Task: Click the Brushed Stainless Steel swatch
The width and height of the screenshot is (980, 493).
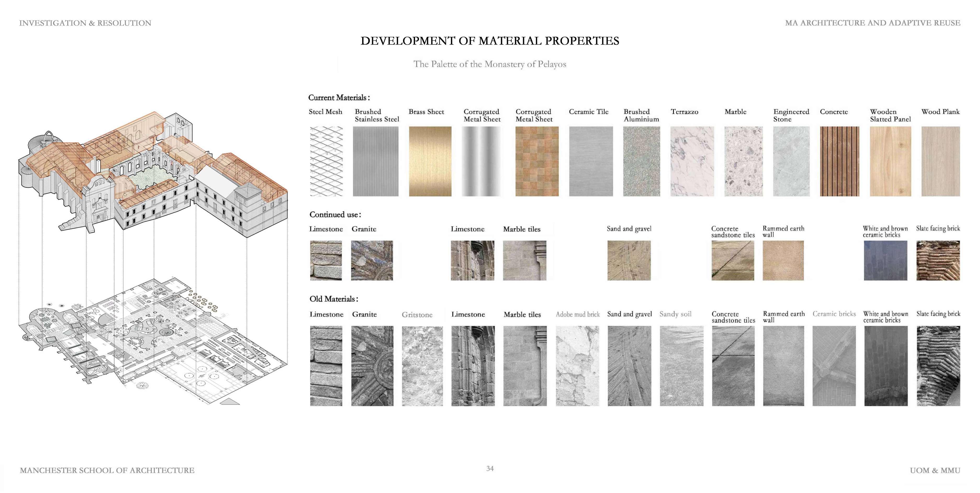Action: [376, 161]
